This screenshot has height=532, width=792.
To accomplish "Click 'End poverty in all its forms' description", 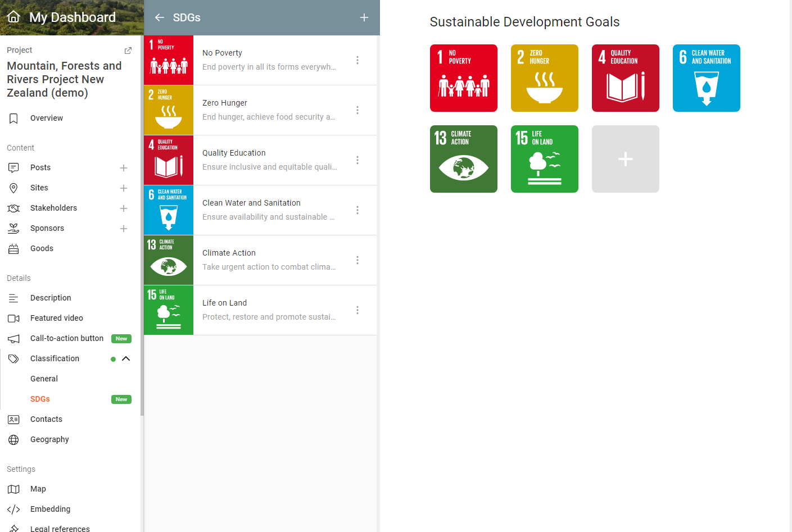I will [269, 67].
